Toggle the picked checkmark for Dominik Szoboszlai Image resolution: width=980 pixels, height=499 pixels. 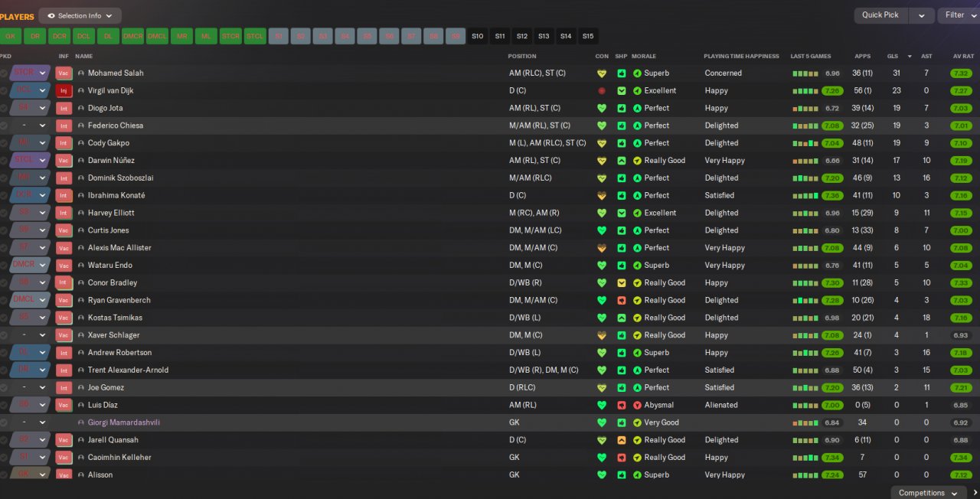coord(4,178)
